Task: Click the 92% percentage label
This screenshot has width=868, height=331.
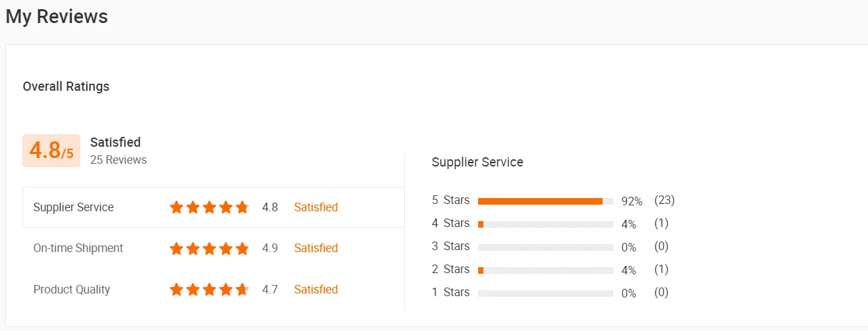Action: [632, 201]
